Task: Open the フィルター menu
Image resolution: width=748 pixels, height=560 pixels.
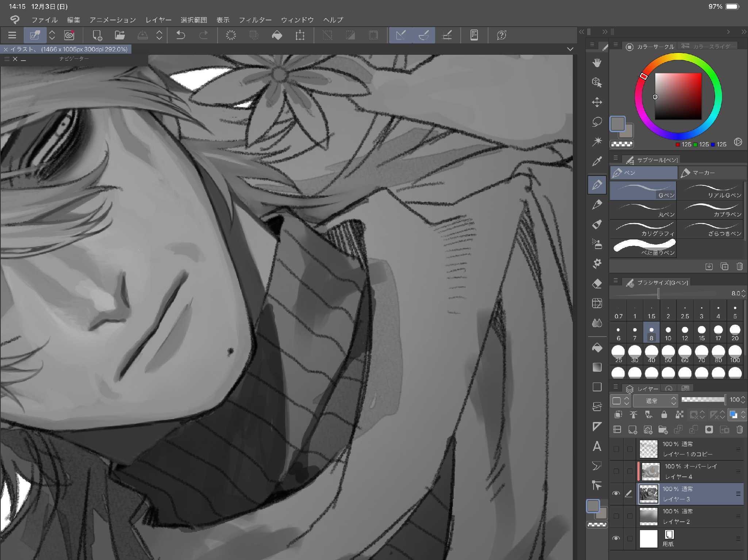Action: pos(255,20)
